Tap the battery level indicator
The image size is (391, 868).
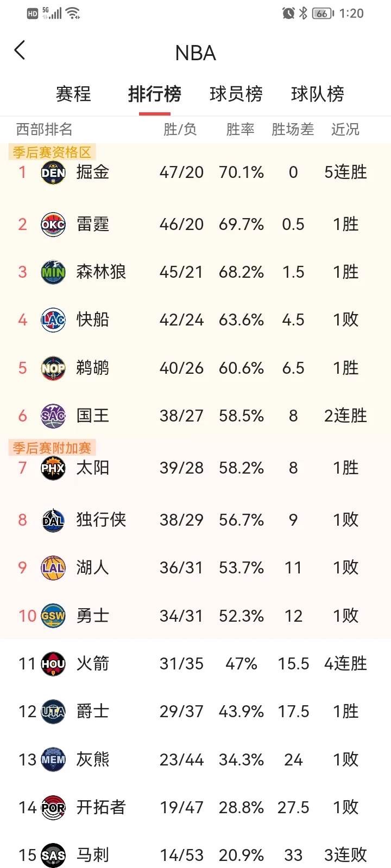[321, 15]
